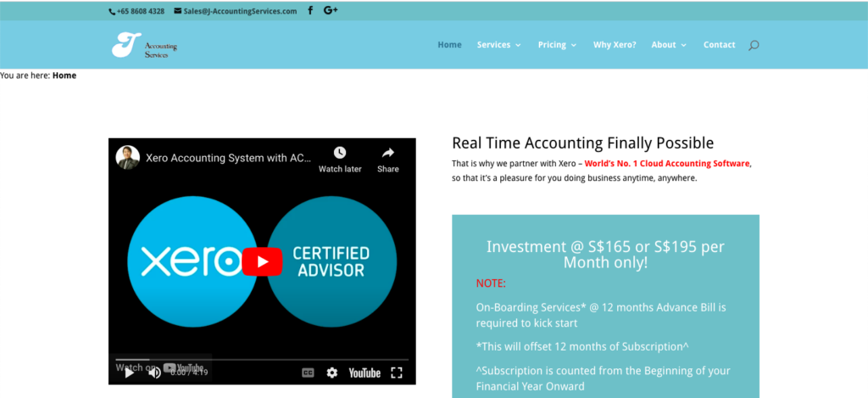Enter fullscreen on the video player

click(x=397, y=373)
